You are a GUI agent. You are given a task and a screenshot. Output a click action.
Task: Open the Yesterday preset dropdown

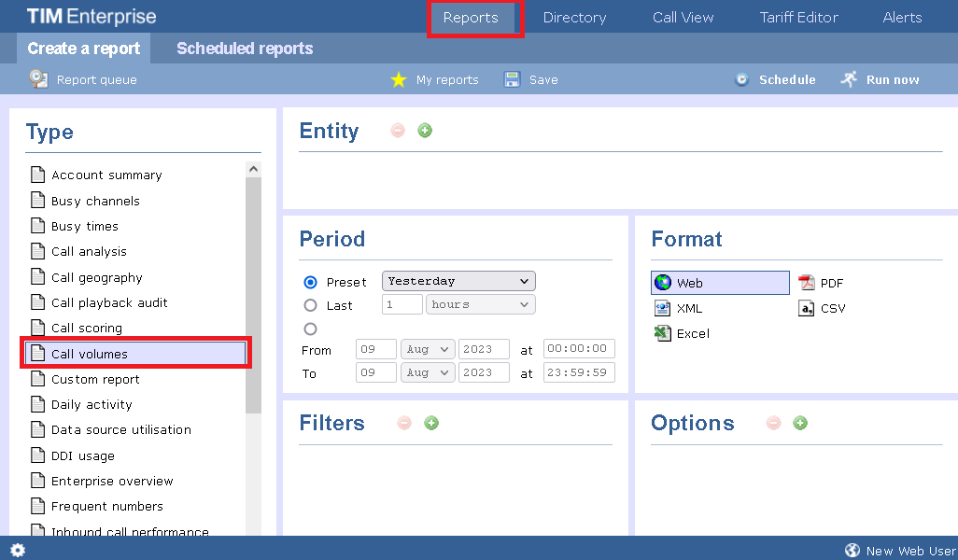(x=458, y=281)
